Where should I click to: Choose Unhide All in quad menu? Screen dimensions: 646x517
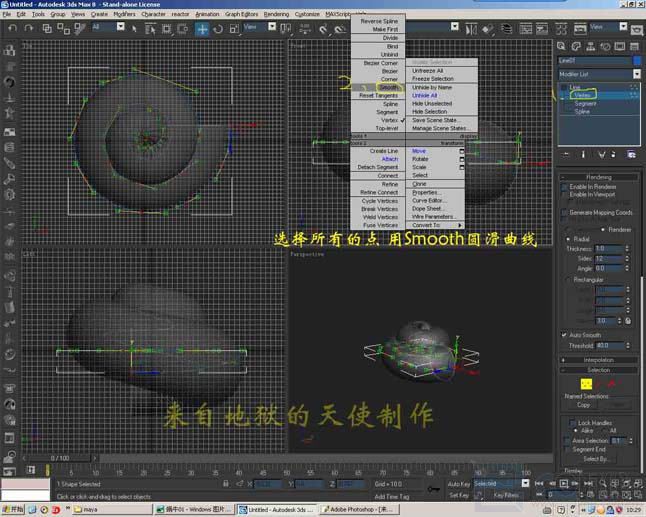click(425, 95)
